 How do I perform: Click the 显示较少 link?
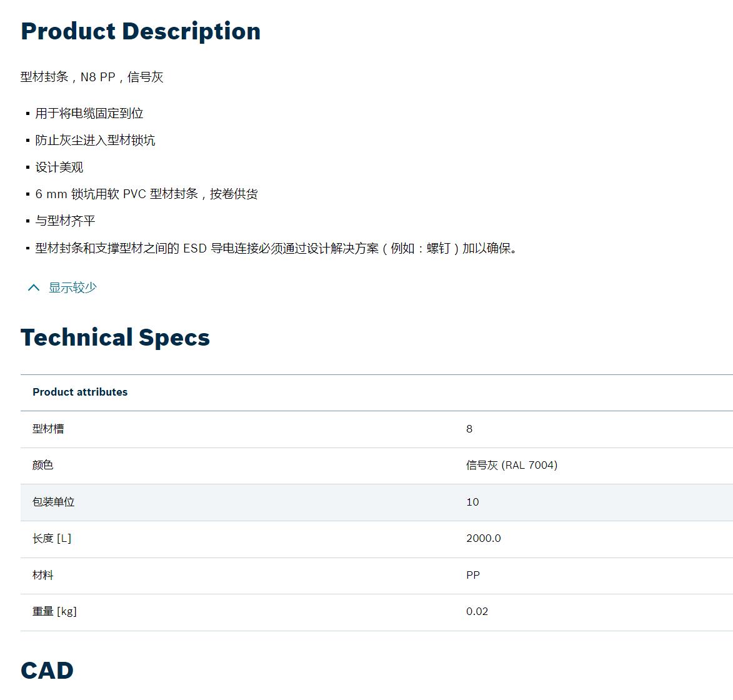[72, 287]
